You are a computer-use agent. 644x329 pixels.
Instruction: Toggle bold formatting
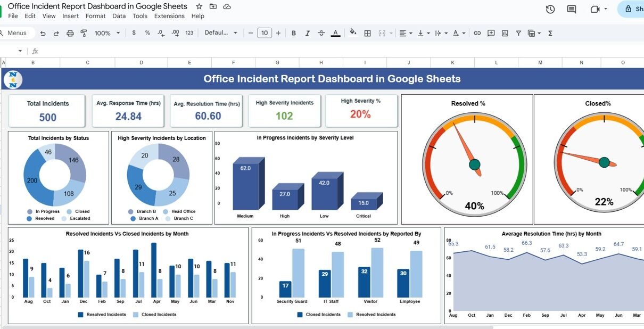pyautogui.click(x=293, y=33)
